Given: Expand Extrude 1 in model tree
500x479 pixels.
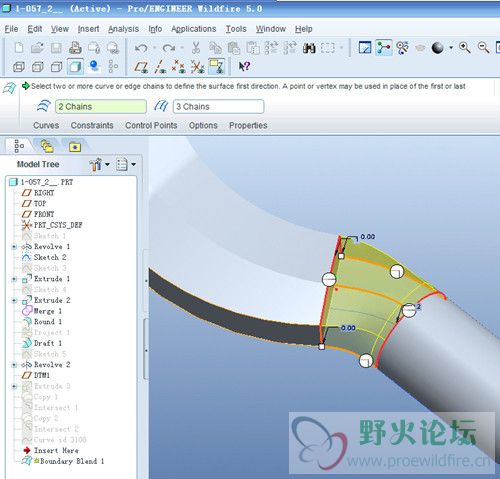Looking at the screenshot, I should click(x=14, y=279).
